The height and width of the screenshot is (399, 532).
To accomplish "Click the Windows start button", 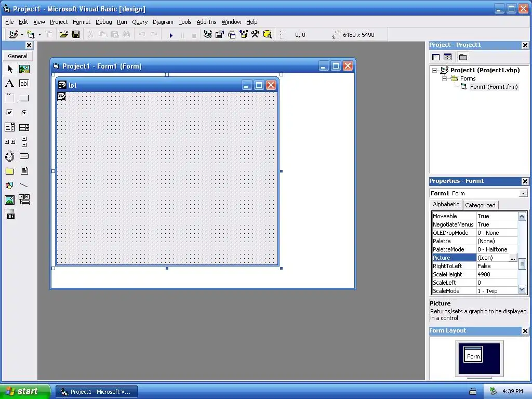I will tap(25, 391).
